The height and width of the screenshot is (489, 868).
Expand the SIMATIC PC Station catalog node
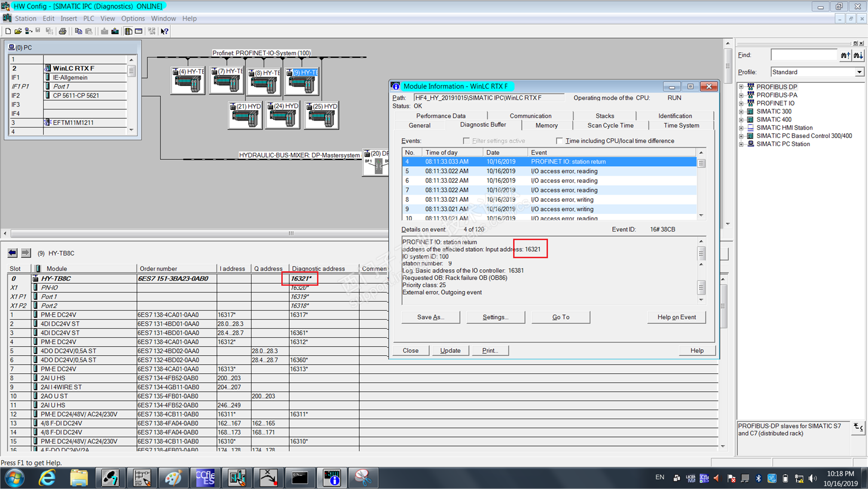(x=741, y=144)
